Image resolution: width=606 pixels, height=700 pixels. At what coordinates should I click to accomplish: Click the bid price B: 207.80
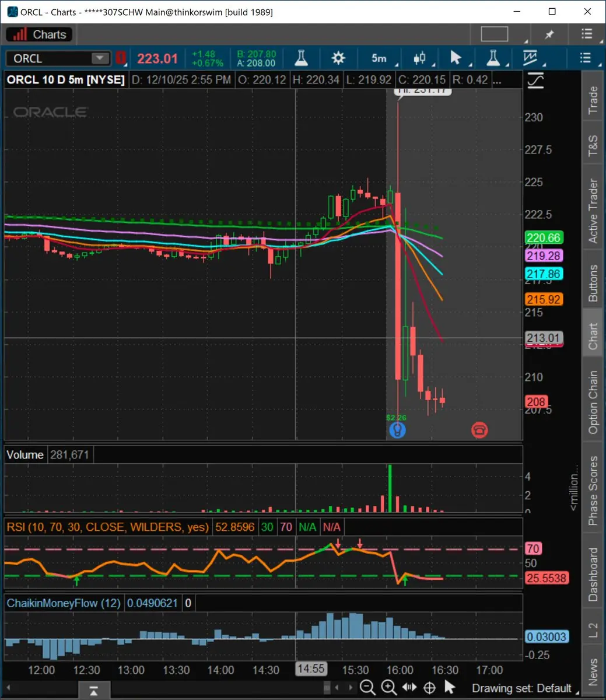tap(256, 54)
